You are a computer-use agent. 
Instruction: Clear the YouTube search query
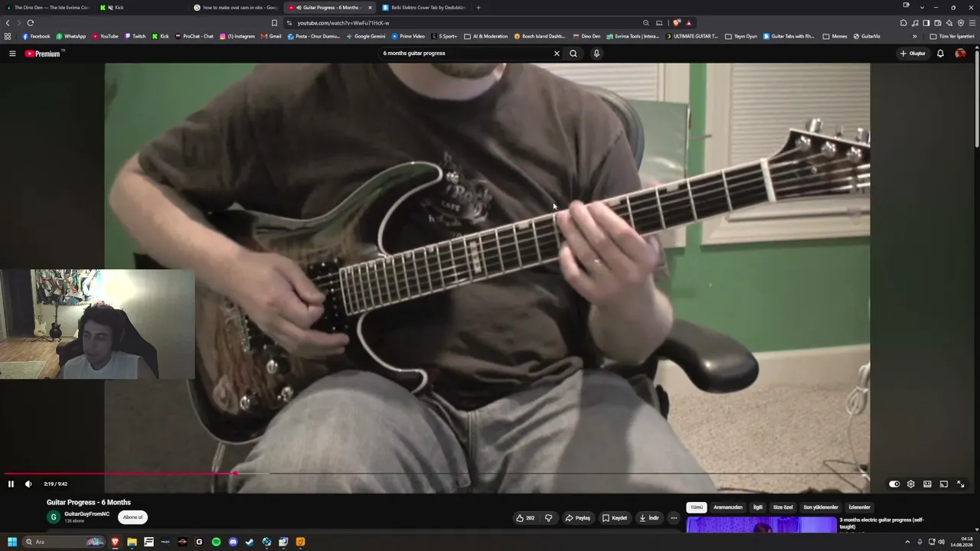pyautogui.click(x=557, y=54)
